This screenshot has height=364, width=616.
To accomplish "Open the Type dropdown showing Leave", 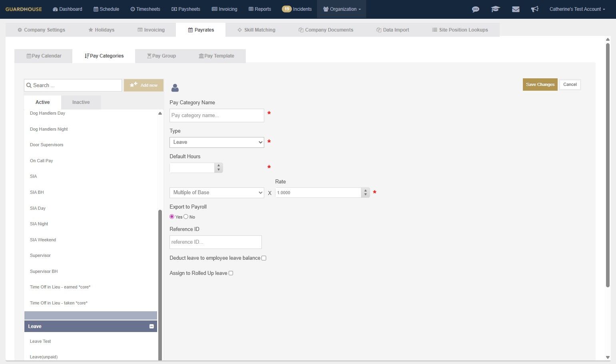I will [x=217, y=142].
